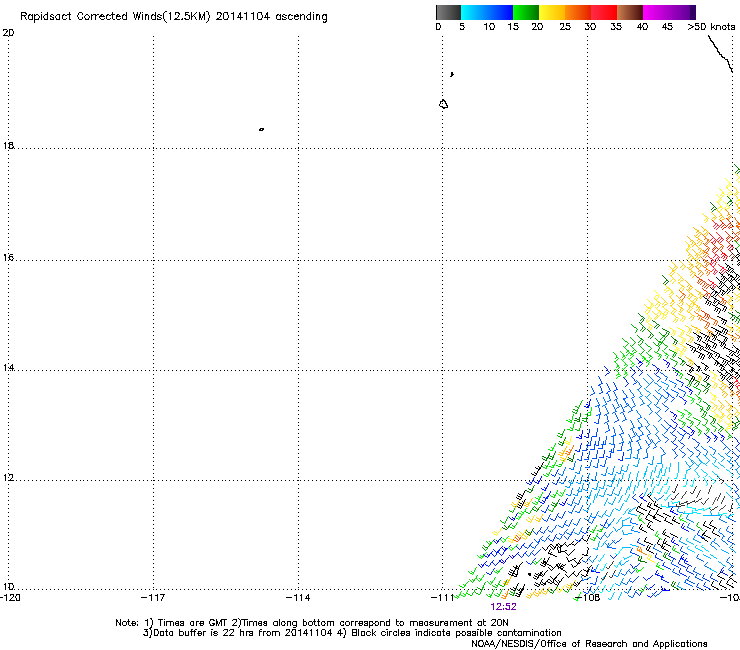Click latitude label 14
The width and height of the screenshot is (740, 650).
[x=8, y=367]
